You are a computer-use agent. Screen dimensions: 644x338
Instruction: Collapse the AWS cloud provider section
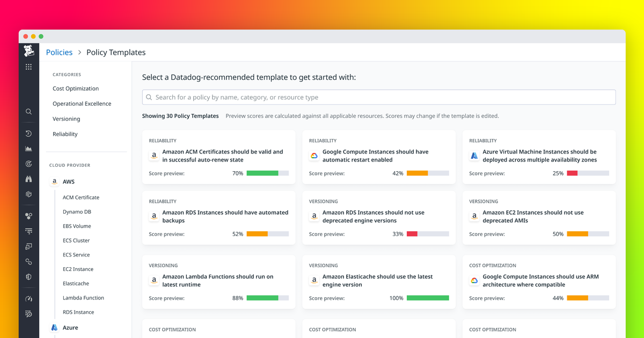click(x=69, y=182)
